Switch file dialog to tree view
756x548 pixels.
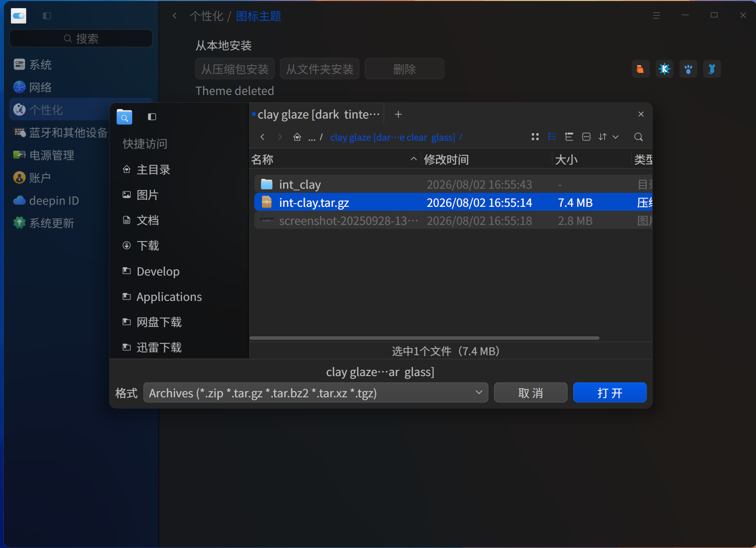pos(569,137)
